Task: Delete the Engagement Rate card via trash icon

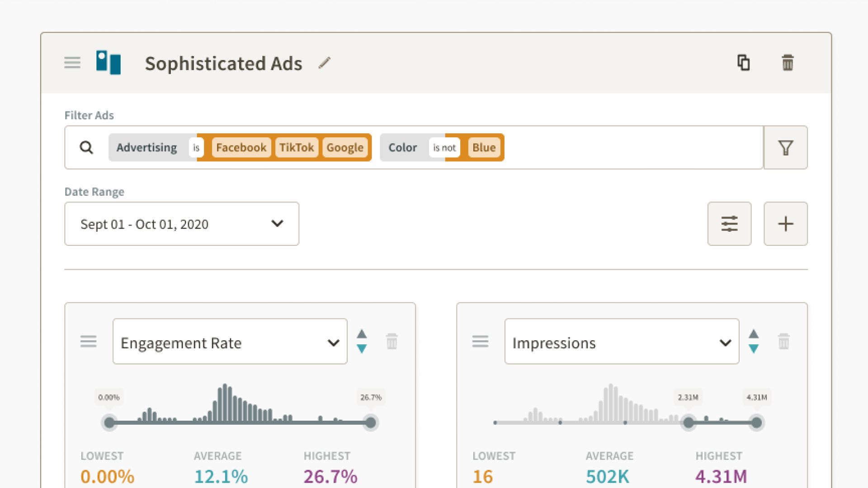Action: (392, 342)
